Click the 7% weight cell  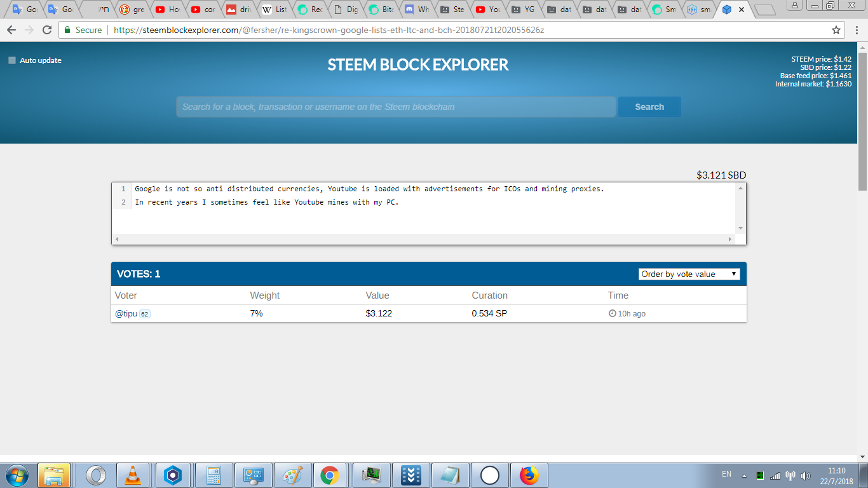(x=256, y=313)
